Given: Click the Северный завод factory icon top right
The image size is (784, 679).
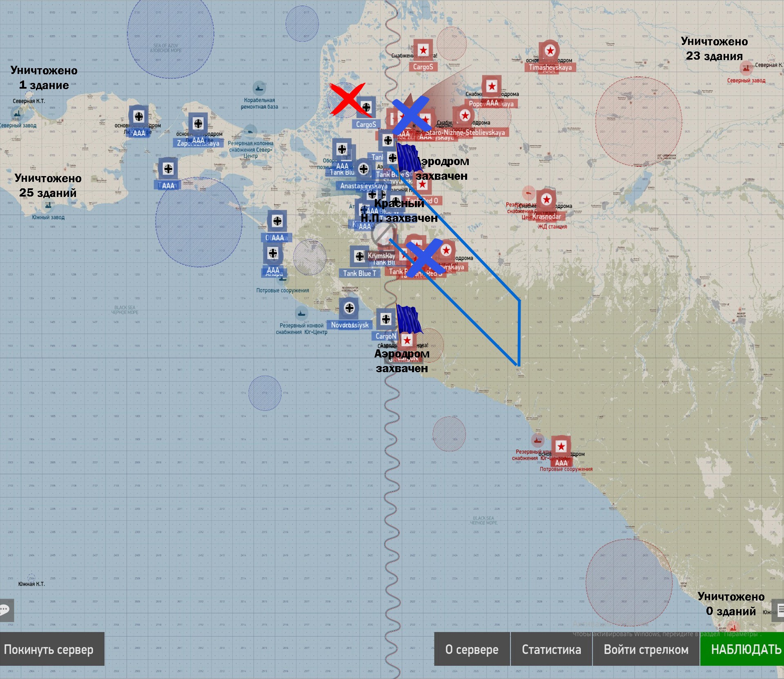Looking at the screenshot, I should click(746, 69).
